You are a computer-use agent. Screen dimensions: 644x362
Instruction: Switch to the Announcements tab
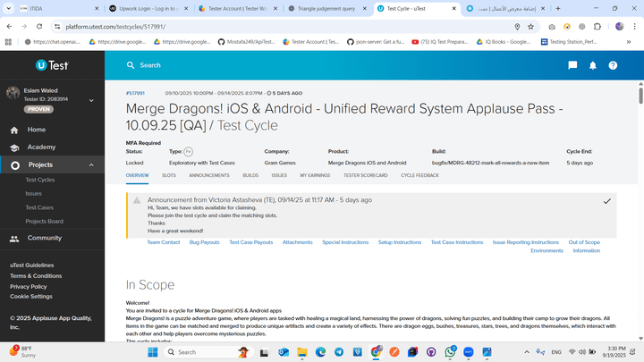209,175
